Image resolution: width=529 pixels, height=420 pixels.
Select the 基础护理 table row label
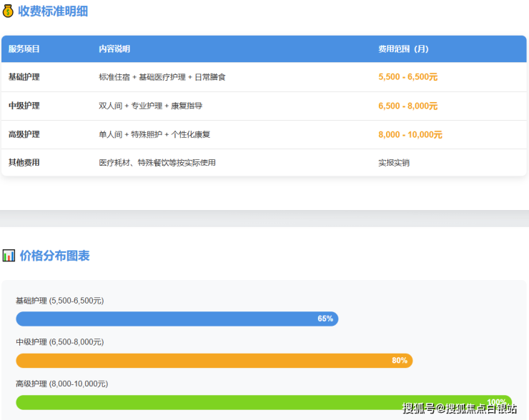(x=24, y=77)
